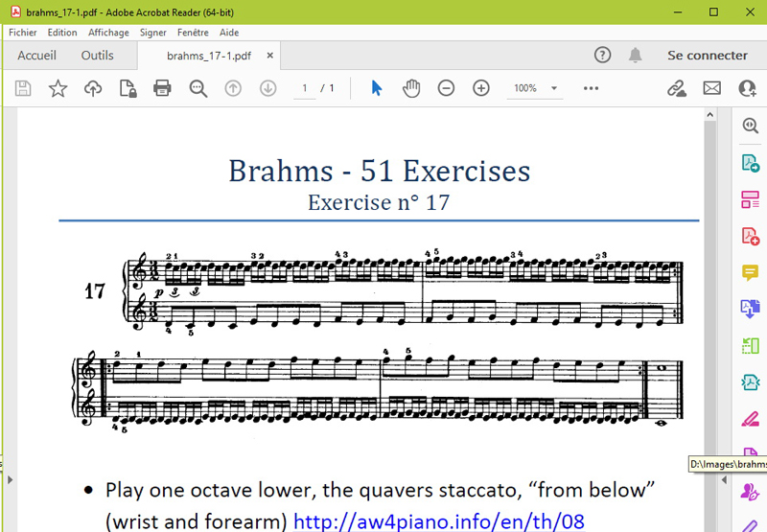Open the find text magnifier tool

(x=198, y=88)
